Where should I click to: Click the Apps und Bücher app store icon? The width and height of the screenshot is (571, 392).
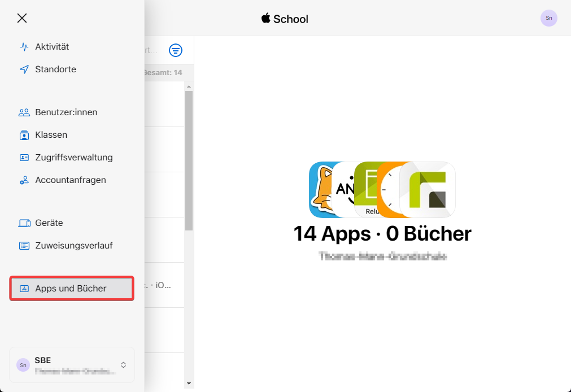pos(24,289)
